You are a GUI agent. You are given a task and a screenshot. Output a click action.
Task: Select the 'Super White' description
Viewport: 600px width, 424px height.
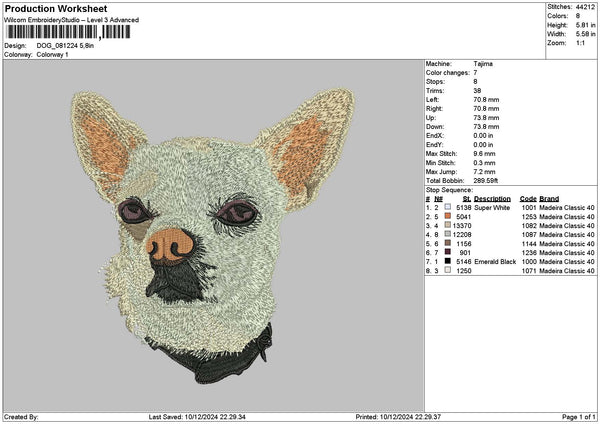pos(492,208)
